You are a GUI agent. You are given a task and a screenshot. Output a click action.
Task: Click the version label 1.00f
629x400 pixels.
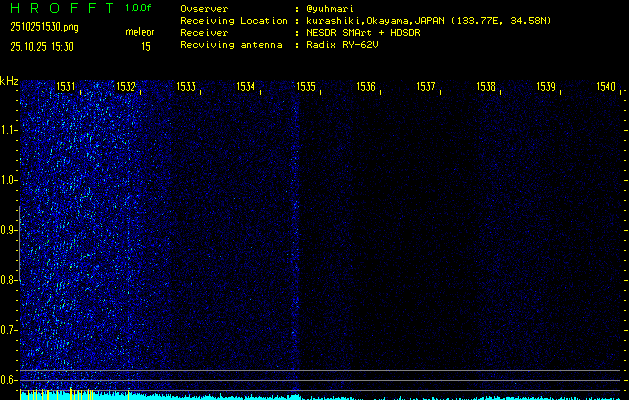pyautogui.click(x=138, y=8)
